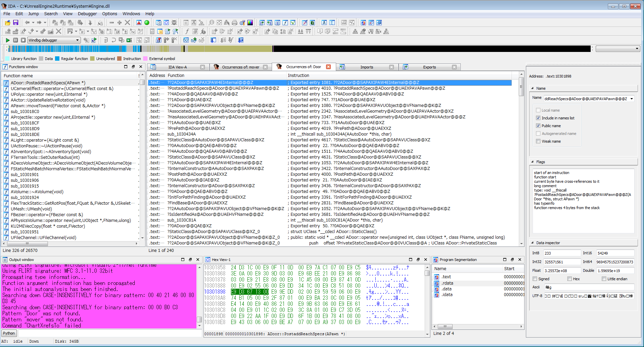Click the Functions window horizontal scrollbar

coord(70,243)
